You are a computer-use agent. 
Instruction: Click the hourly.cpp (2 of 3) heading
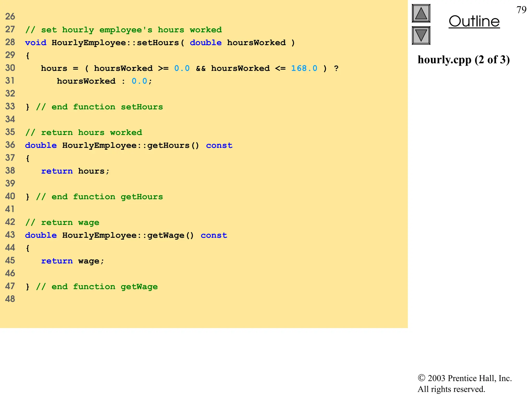(464, 60)
